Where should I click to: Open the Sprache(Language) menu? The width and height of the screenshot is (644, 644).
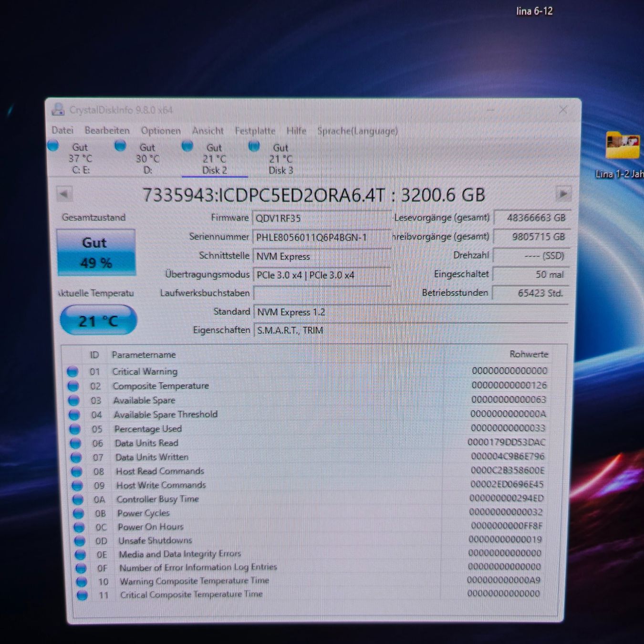pos(357,131)
